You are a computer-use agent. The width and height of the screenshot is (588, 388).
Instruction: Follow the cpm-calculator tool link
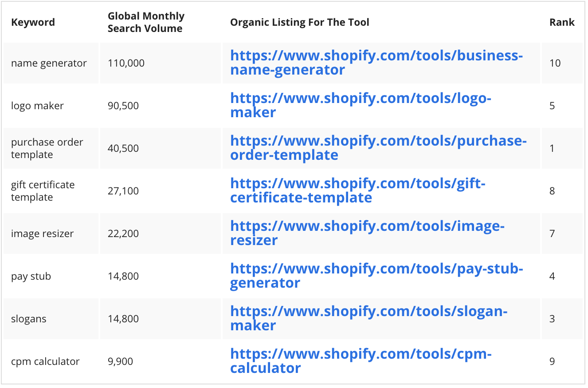pyautogui.click(x=361, y=361)
